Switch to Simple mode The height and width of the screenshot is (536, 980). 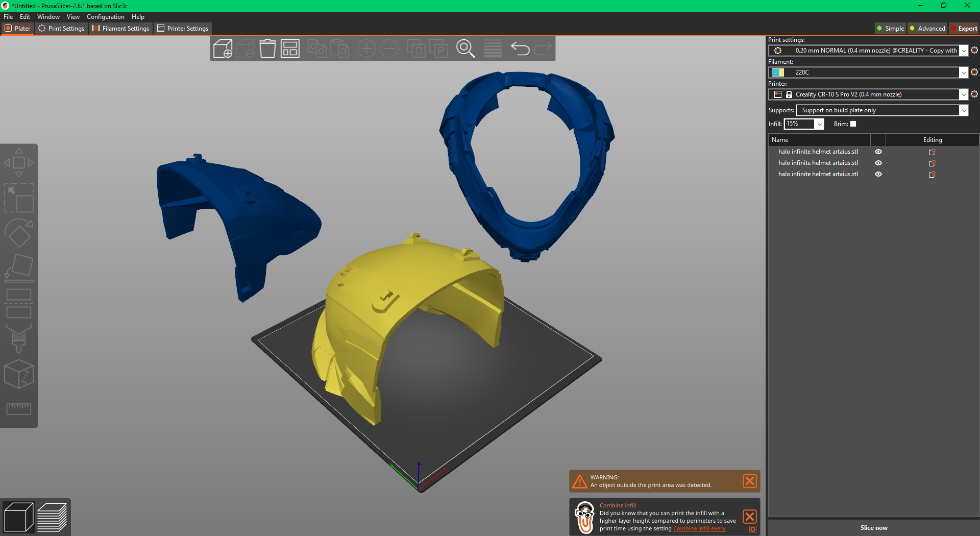[890, 29]
